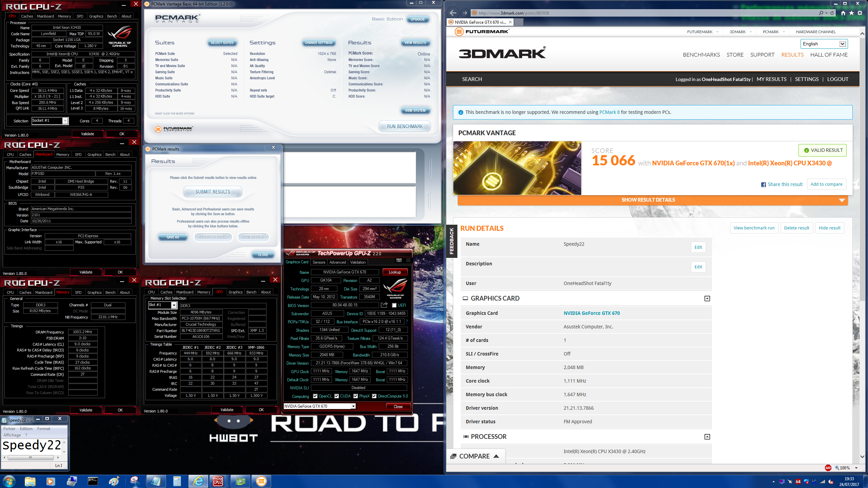Switch to PCMark Vantage taskbar icon
This screenshot has height=488, width=868.
(x=261, y=481)
